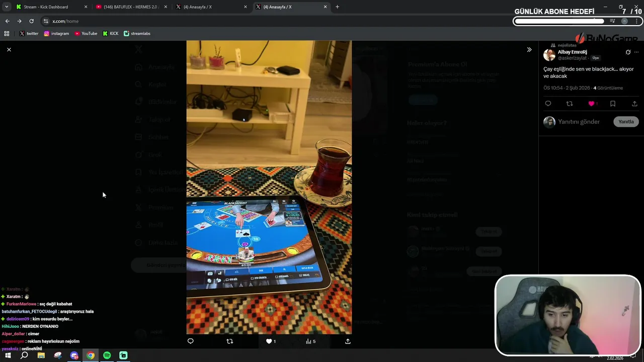Open Windows search from the taskbar
Screen dimensions: 644x362
(24, 355)
